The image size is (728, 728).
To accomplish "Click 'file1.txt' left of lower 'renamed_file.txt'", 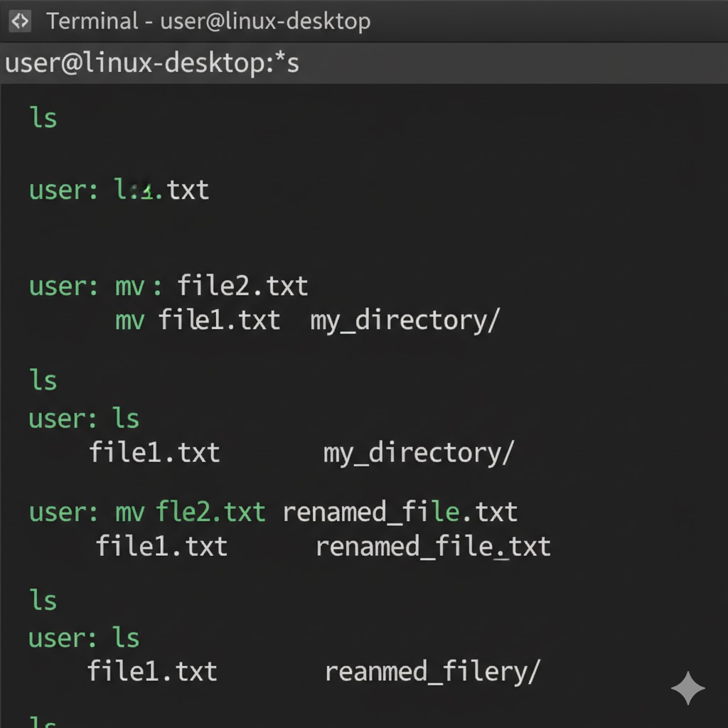I will (161, 547).
